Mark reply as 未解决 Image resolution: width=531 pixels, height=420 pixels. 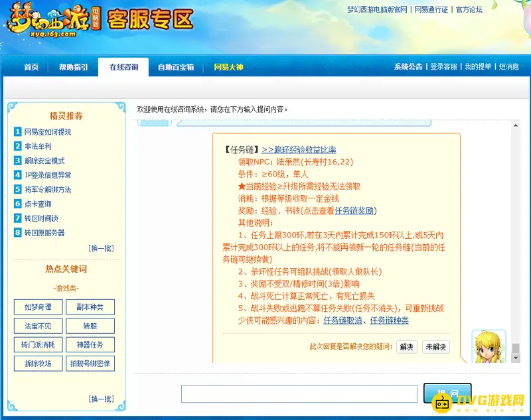pyautogui.click(x=436, y=347)
